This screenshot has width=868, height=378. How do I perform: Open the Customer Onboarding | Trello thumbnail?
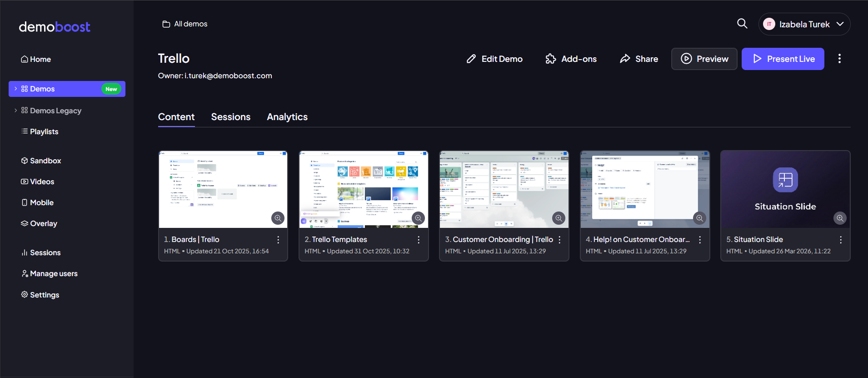pos(504,189)
